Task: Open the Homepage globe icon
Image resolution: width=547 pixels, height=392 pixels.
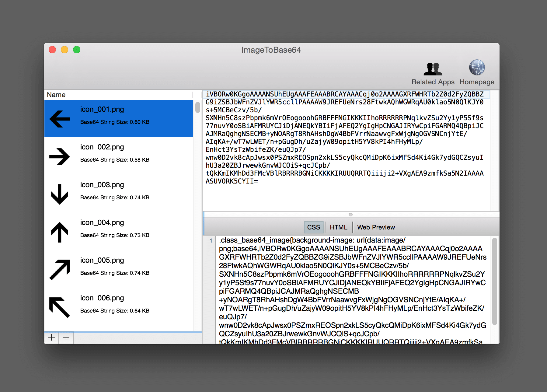Action: pyautogui.click(x=477, y=68)
